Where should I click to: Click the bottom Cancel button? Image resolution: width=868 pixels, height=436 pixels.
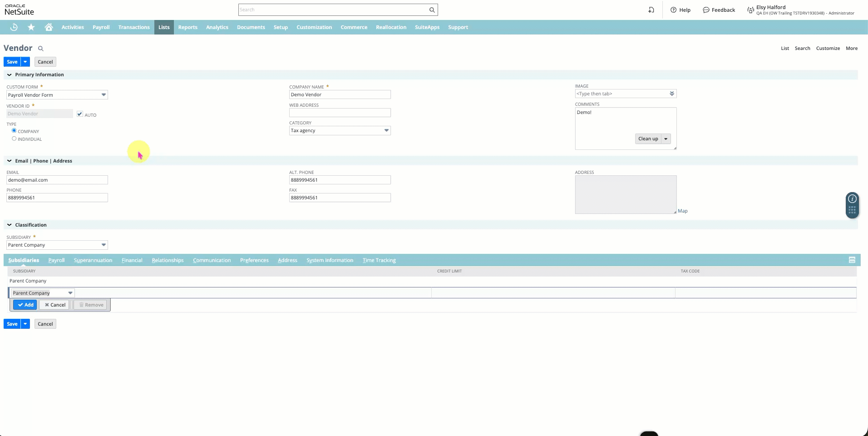pos(45,324)
